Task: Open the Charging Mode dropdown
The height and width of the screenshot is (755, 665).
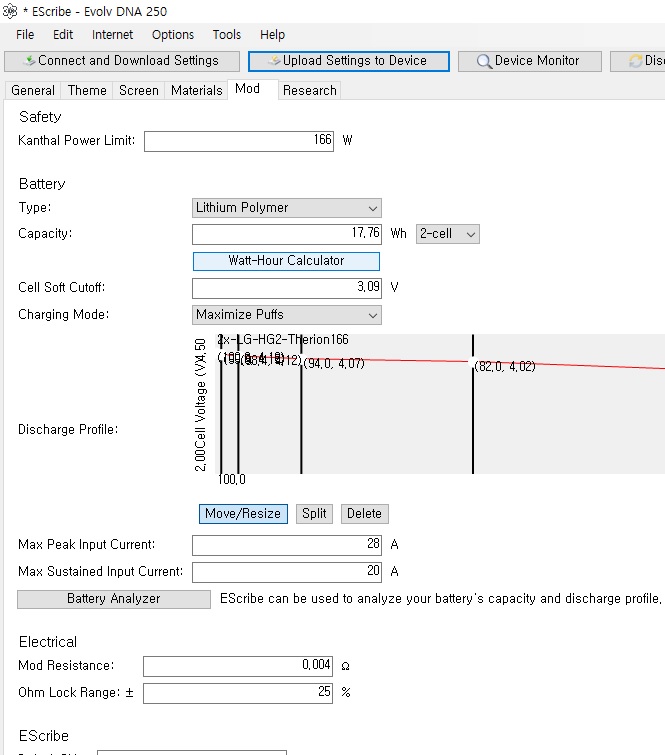Action: (287, 315)
